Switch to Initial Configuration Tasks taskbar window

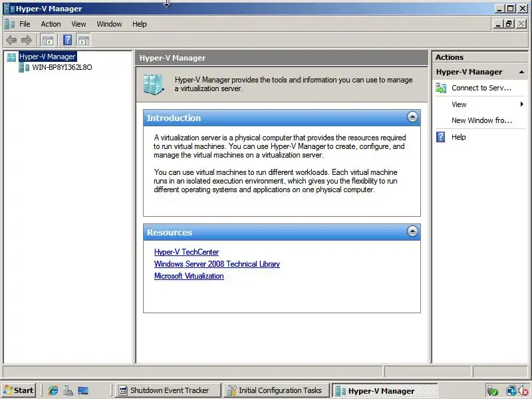tap(276, 390)
